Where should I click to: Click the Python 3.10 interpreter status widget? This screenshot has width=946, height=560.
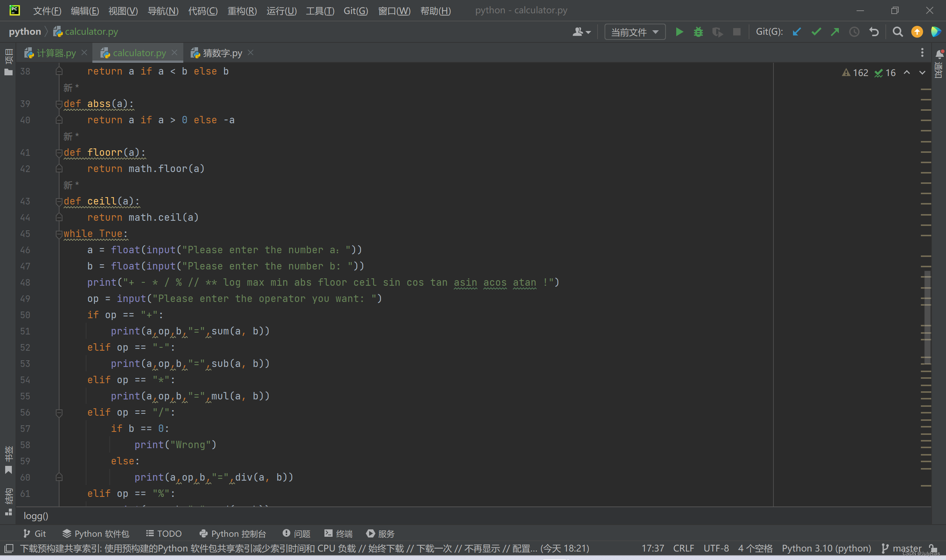point(826,548)
